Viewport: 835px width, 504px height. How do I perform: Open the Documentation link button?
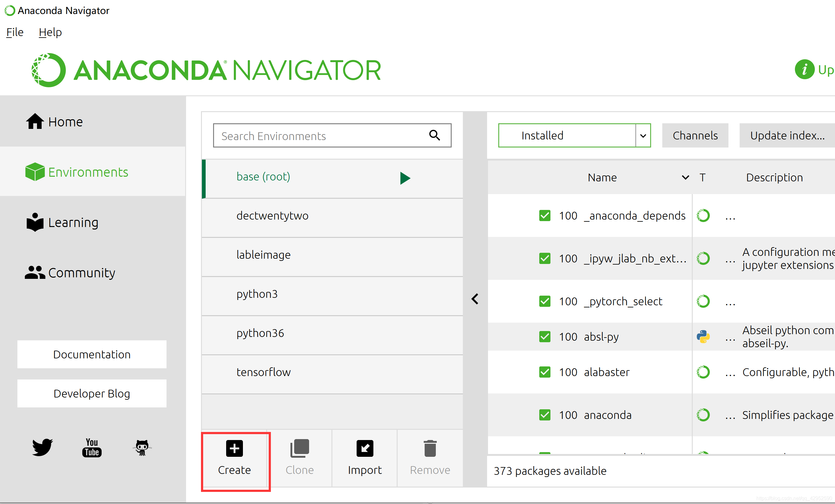[x=92, y=354]
